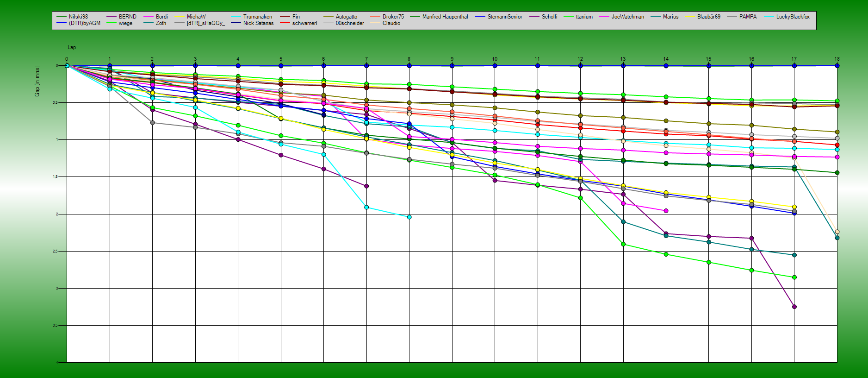
Task: Click the Bordi legend entry
Action: tap(155, 17)
